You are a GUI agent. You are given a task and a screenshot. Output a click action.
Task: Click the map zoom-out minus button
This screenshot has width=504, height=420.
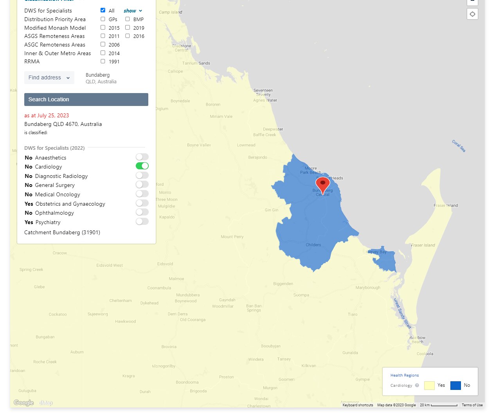point(472,2)
